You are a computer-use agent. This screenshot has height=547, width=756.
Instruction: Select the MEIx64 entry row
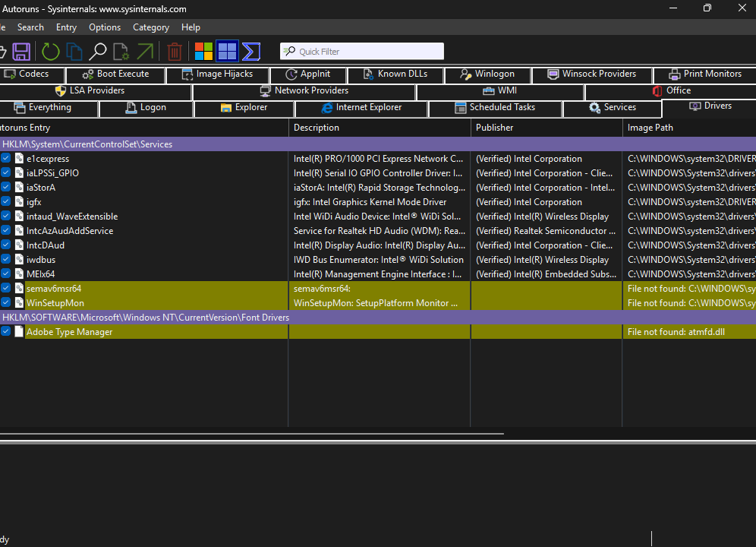point(378,273)
